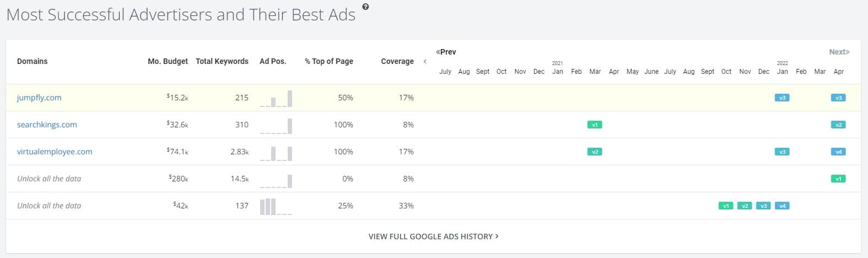Click first Unlock all the data row
Image resolution: width=868 pixels, height=258 pixels.
pos(49,179)
